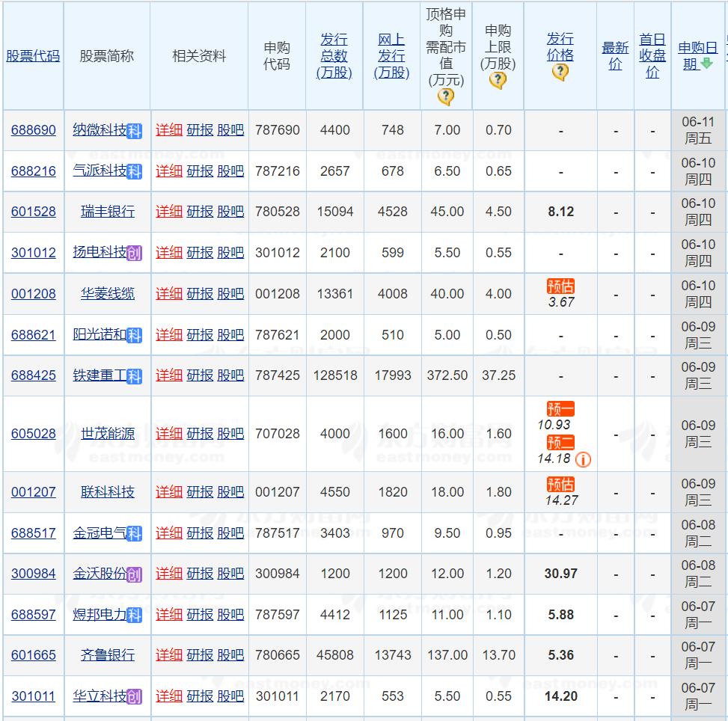This screenshot has height=721, width=728.
Task: Sort by 首日收盘价 column header
Action: pyautogui.click(x=652, y=56)
